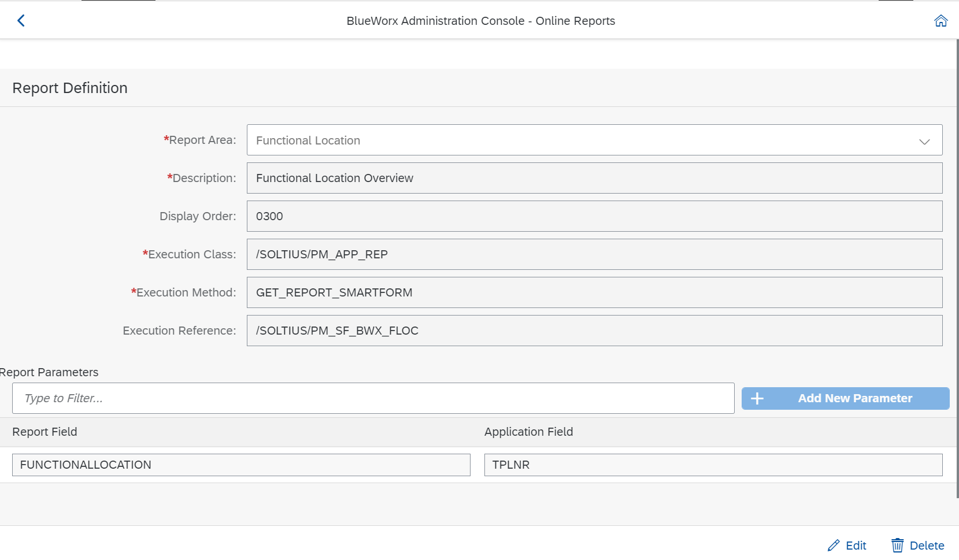Click the vertical scrollbar on right edge
This screenshot has height=560, width=959.
[957, 269]
